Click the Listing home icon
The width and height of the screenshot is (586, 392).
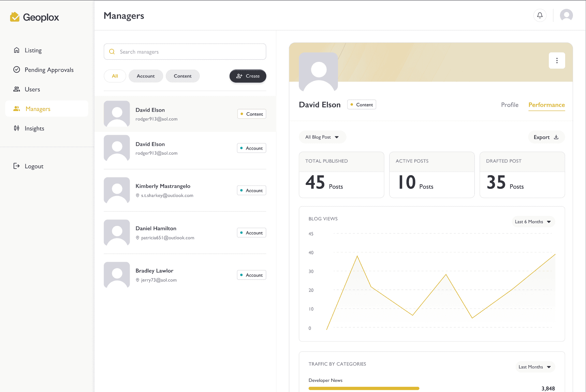coord(17,50)
